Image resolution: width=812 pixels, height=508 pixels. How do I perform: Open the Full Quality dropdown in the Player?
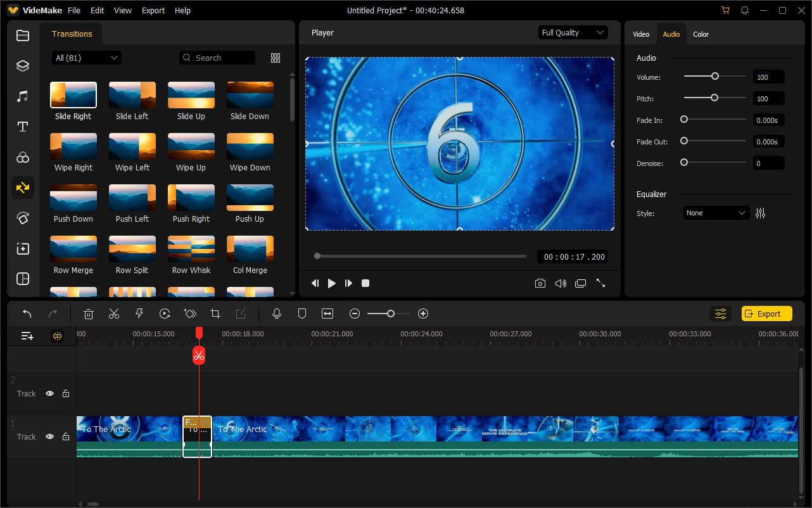coord(572,32)
